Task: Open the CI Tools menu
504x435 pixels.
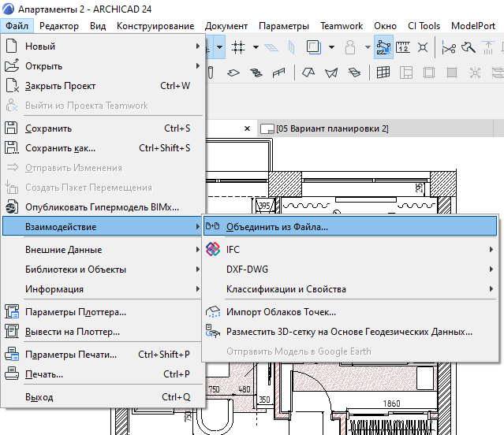Action: (x=424, y=26)
